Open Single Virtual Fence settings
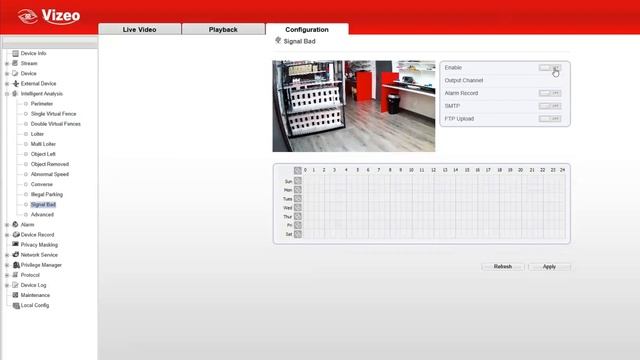Screen dimensions: 640x360 [53, 114]
